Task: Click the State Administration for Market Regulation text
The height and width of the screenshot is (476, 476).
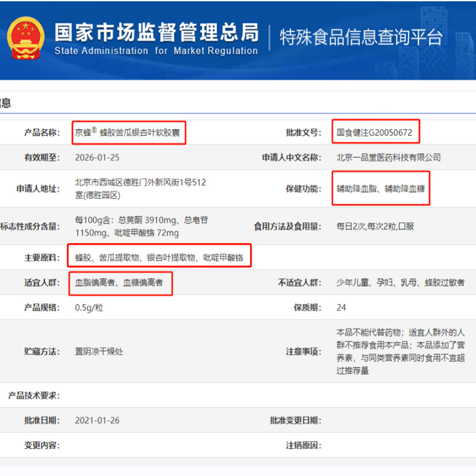Action: pos(156,51)
